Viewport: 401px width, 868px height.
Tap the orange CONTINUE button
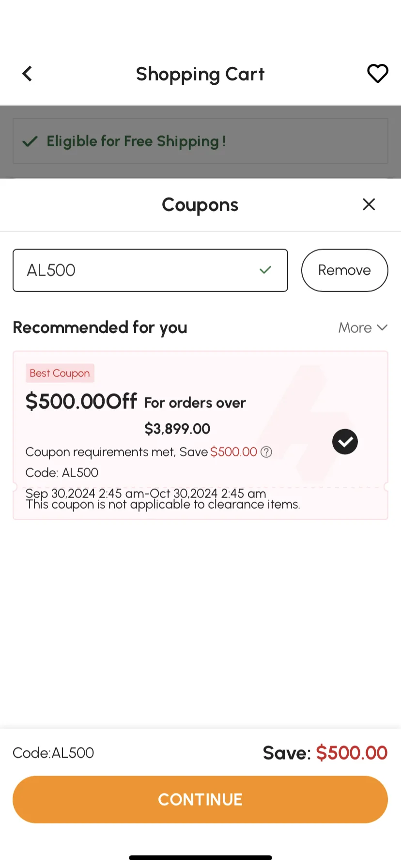200,800
